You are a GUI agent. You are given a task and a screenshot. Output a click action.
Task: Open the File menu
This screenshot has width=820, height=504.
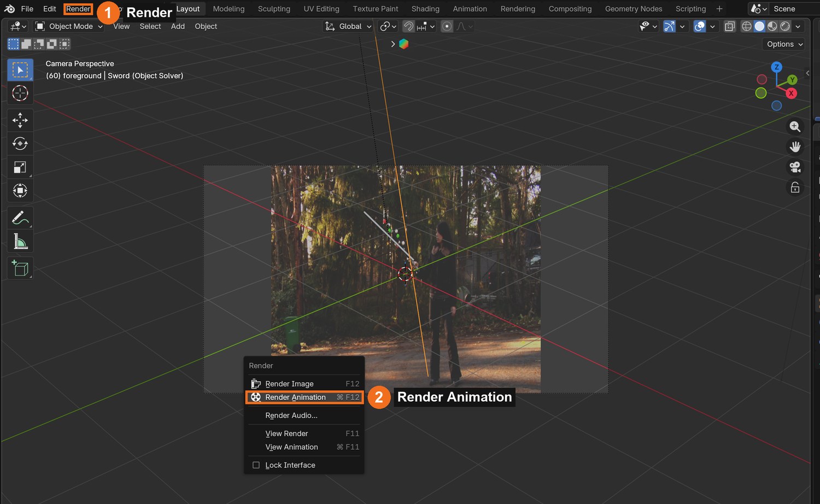[x=27, y=9]
